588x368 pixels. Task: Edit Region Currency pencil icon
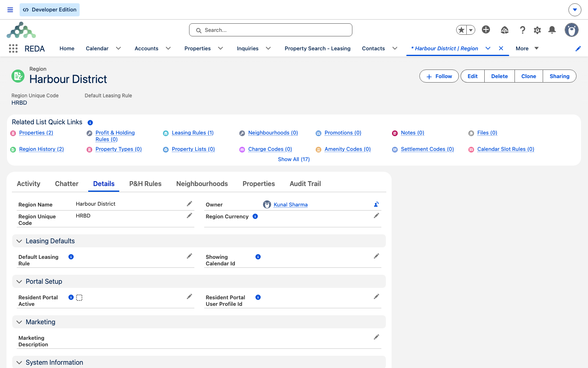point(376,215)
